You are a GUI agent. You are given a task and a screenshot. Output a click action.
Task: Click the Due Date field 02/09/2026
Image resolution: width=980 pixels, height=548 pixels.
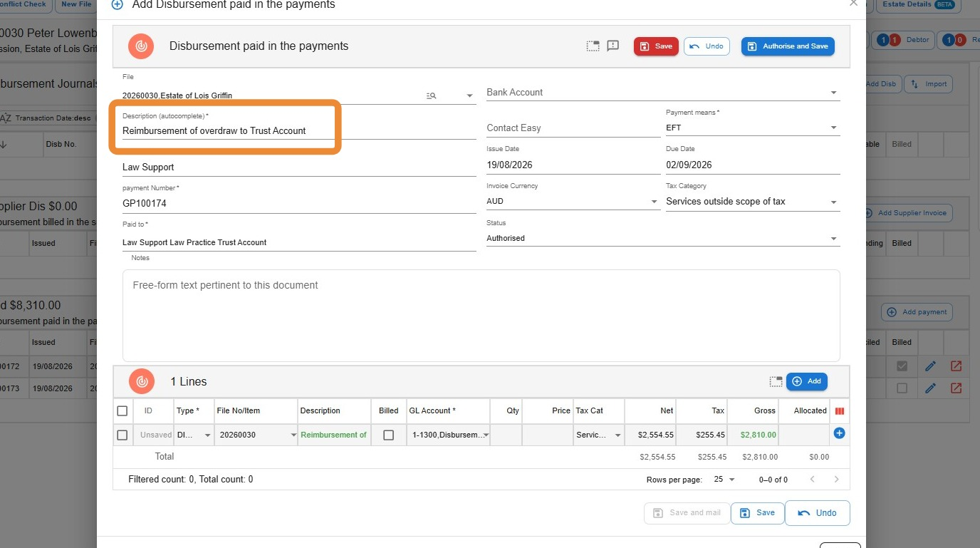coord(753,165)
